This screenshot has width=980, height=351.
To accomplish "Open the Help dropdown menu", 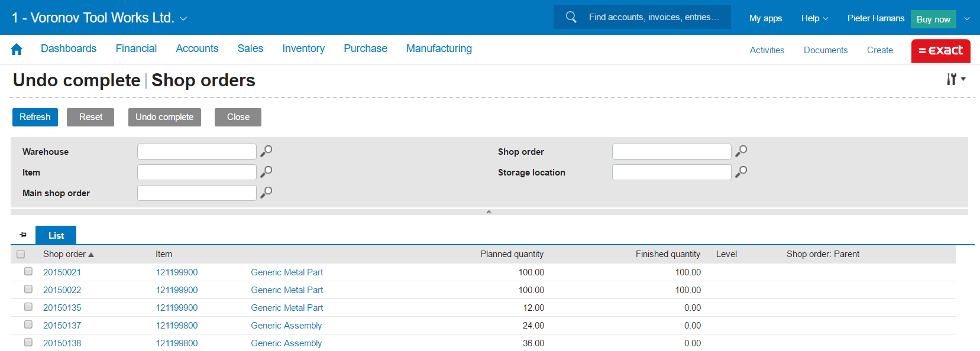I will [x=814, y=18].
